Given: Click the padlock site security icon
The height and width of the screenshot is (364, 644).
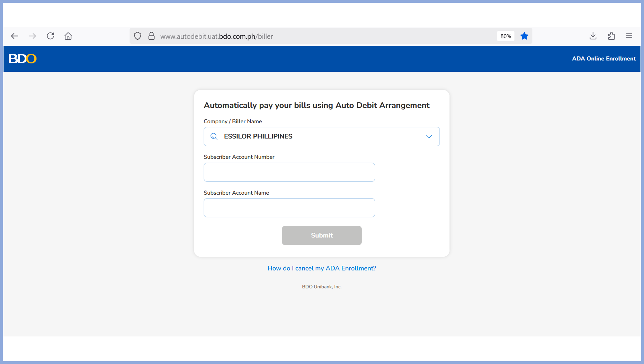Looking at the screenshot, I should coord(152,36).
